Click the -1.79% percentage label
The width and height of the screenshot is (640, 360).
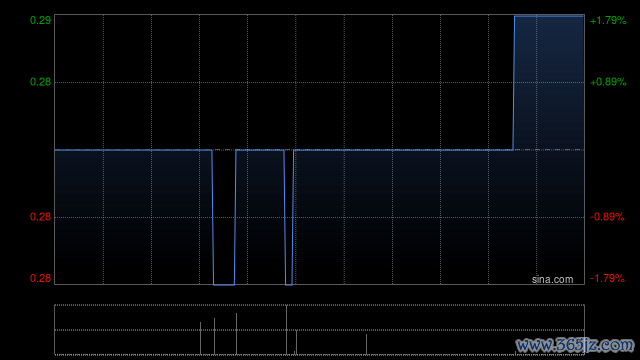click(607, 278)
